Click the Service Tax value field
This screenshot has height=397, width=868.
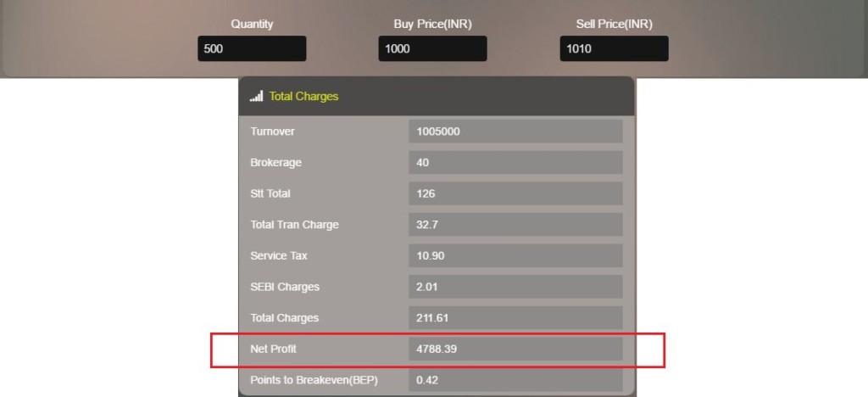pos(515,255)
